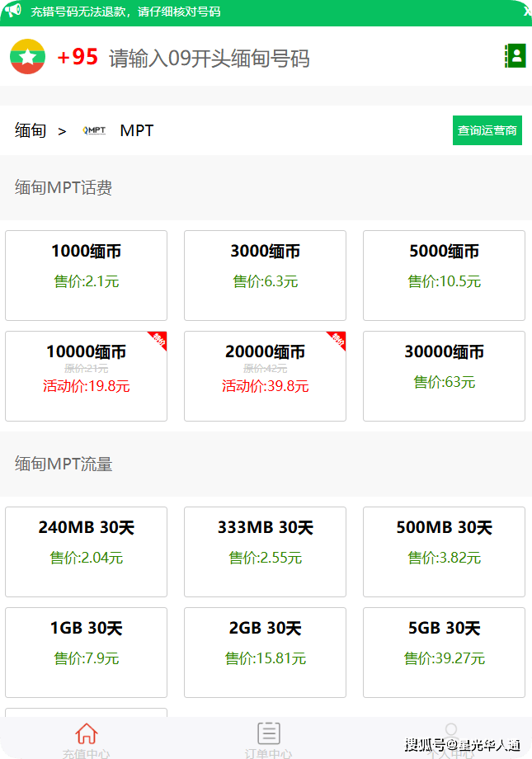Choose the 500MB 30天 data plan
This screenshot has height=759, width=532.
click(x=444, y=552)
